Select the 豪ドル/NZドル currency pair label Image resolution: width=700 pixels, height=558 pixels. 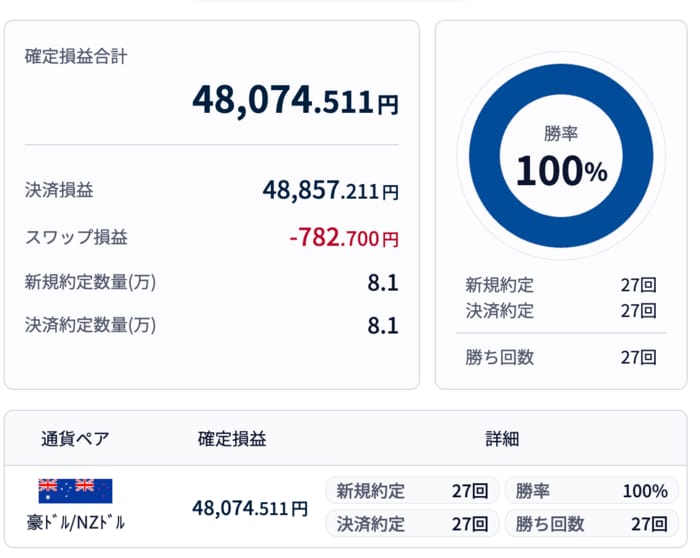click(75, 522)
